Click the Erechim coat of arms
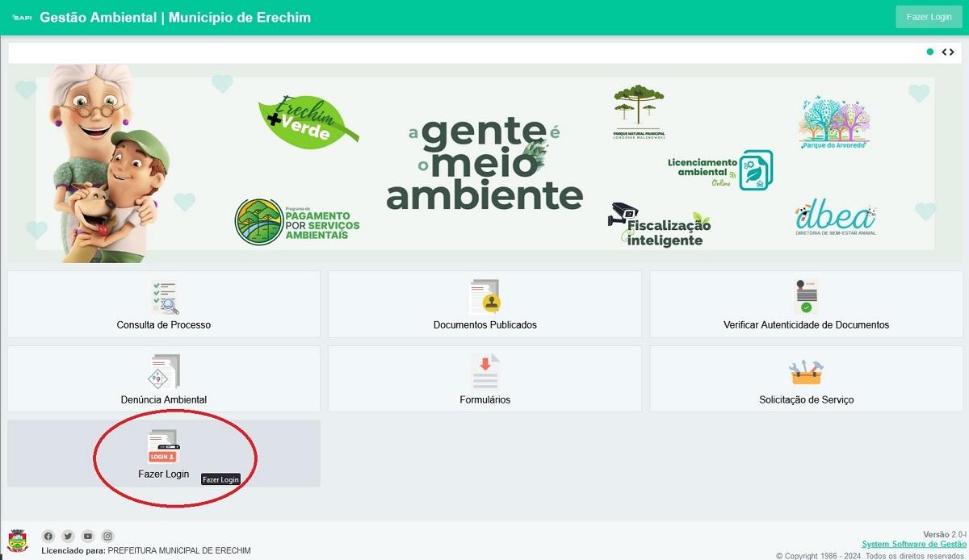This screenshot has height=560, width=969. pyautogui.click(x=17, y=541)
